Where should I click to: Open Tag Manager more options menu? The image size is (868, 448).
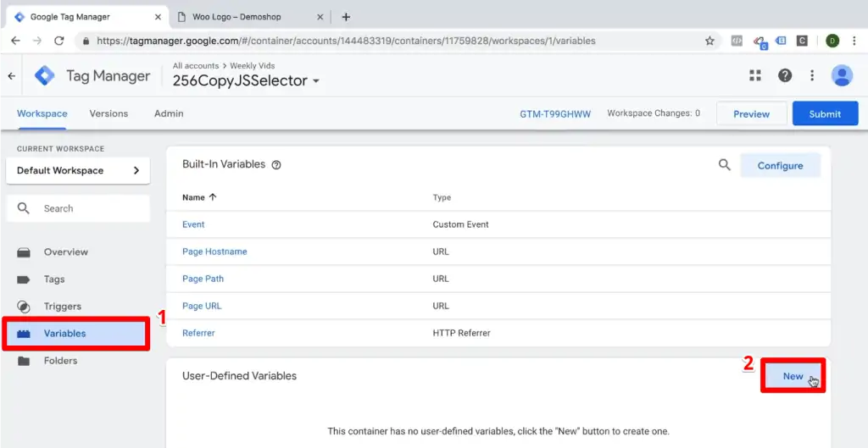[x=812, y=75]
